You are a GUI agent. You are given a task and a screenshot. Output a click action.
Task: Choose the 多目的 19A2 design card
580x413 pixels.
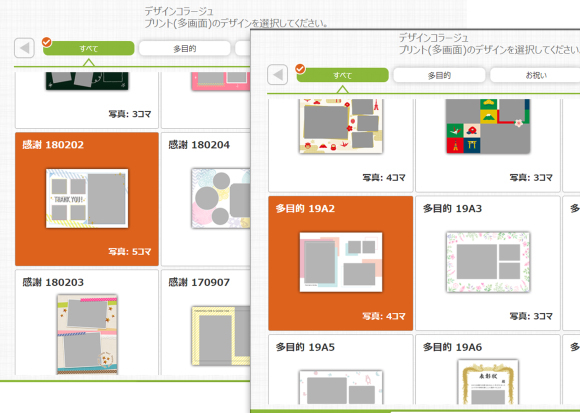click(x=341, y=263)
